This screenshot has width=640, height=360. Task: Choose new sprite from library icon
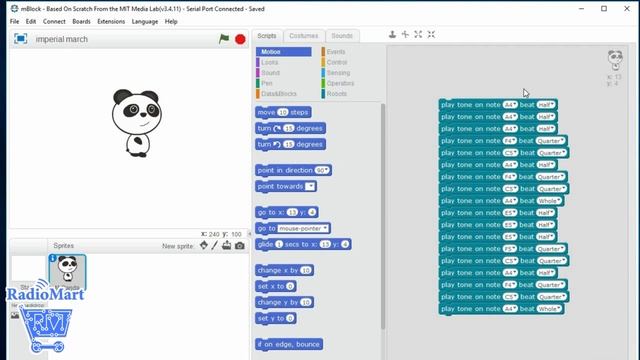click(204, 245)
